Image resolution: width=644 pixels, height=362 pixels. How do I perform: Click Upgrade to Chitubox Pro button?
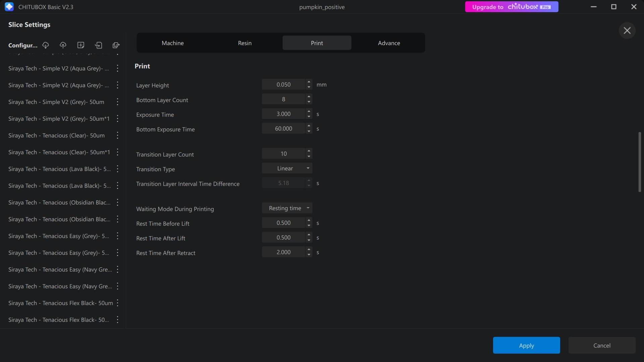click(x=512, y=7)
